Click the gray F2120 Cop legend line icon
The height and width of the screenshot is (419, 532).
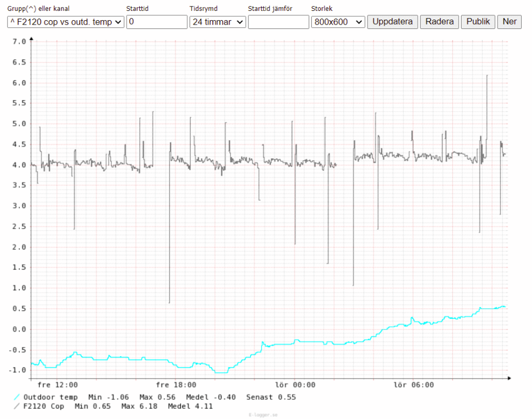(x=16, y=406)
